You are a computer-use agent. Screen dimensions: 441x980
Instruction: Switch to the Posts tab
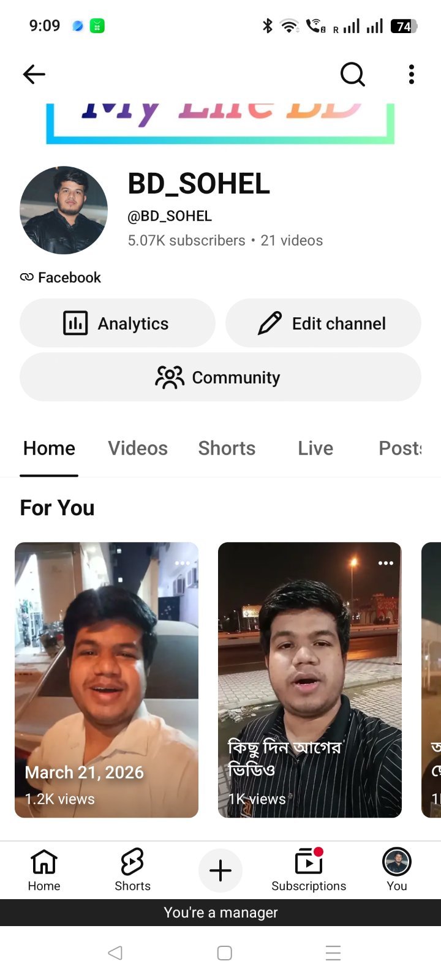(401, 448)
